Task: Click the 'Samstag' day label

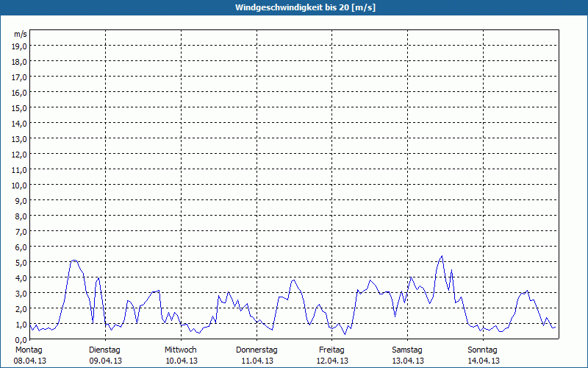Action: (407, 350)
